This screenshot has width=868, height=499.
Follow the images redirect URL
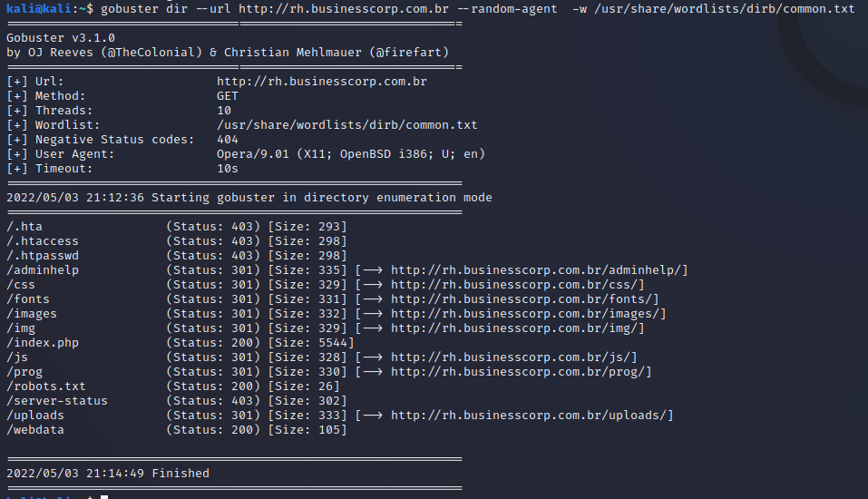pyautogui.click(x=528, y=314)
